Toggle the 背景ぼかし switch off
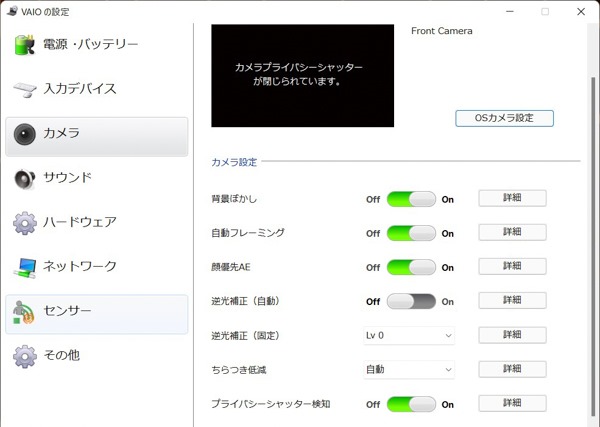 click(411, 199)
